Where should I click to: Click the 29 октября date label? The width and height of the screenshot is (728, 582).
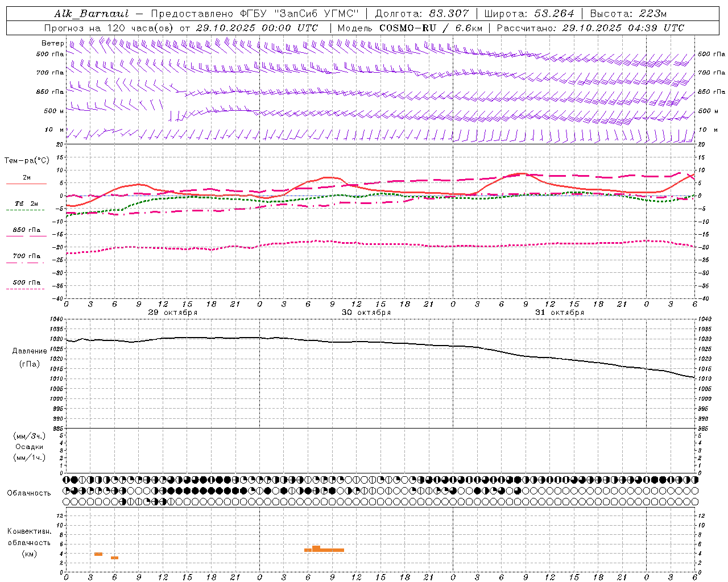click(173, 313)
